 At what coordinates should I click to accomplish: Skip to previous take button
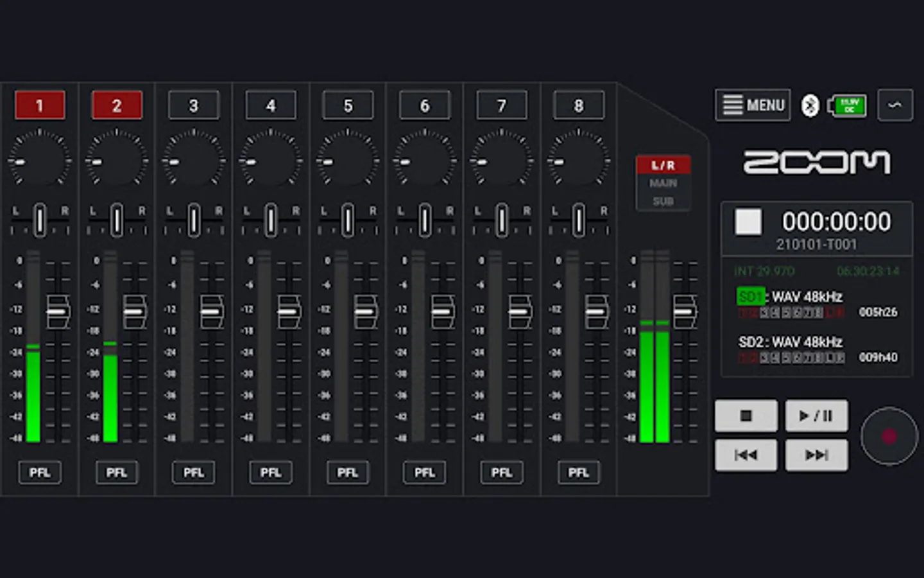pos(746,455)
